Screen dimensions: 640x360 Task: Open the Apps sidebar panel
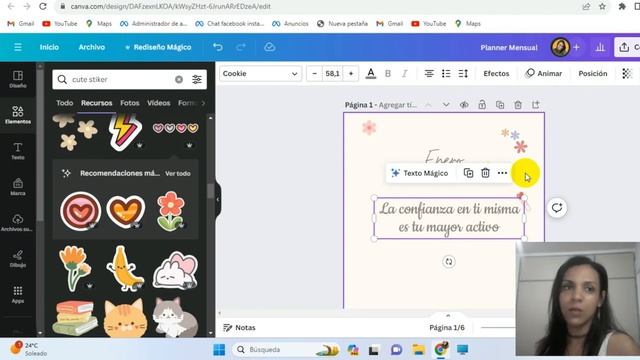point(18,294)
